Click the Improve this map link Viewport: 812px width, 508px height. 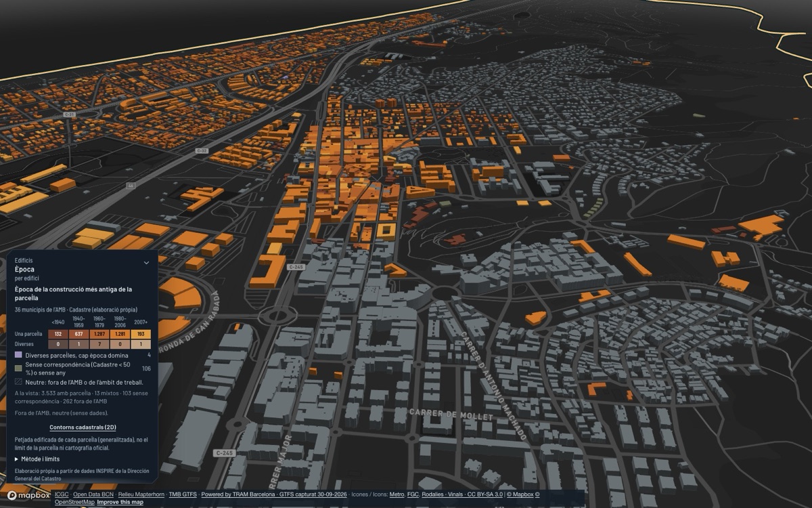point(120,502)
